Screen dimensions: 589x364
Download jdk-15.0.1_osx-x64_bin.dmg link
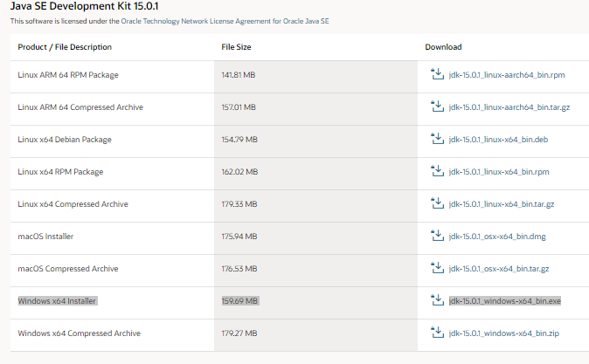tap(497, 237)
